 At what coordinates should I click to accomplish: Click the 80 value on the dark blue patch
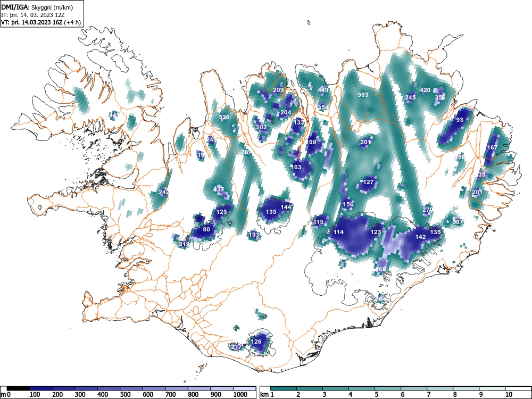(206, 229)
